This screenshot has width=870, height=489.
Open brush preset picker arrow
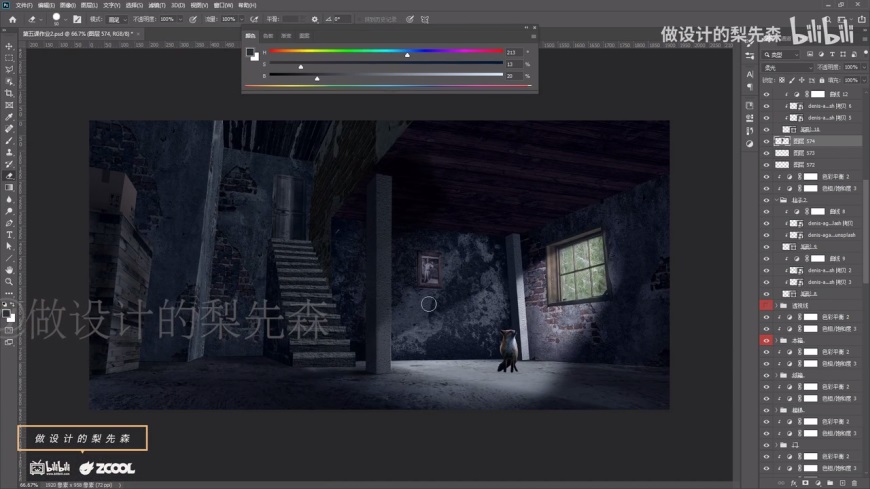pyautogui.click(x=65, y=19)
